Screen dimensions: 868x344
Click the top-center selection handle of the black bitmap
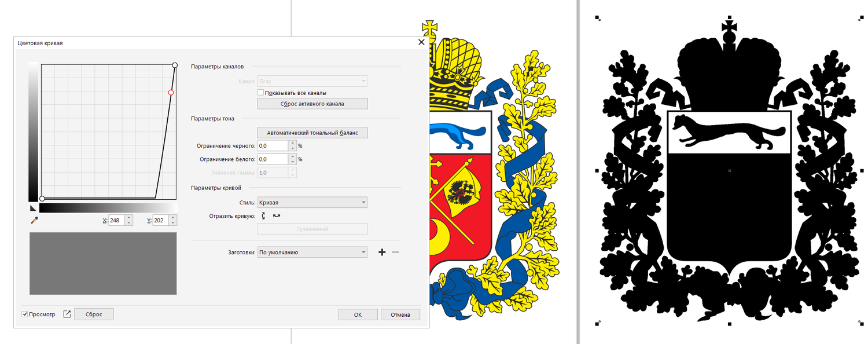pos(729,17)
